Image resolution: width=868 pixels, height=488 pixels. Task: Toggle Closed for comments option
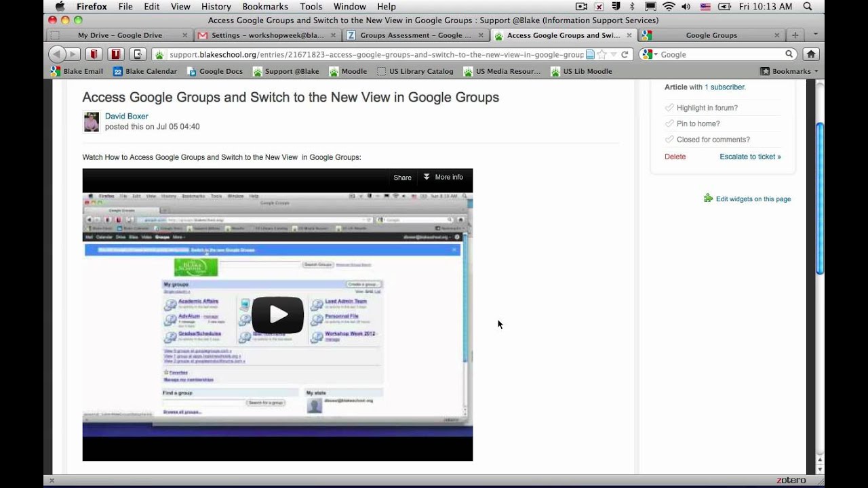(x=707, y=140)
